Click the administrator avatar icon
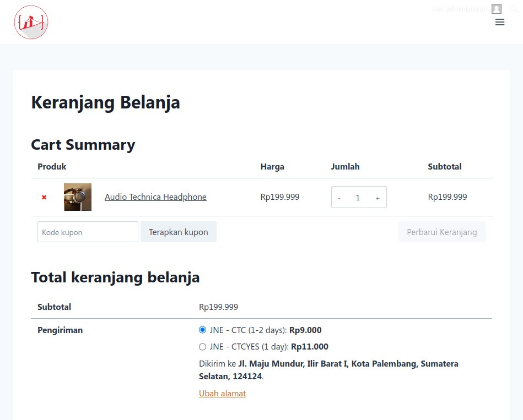Viewport: 523px width, 420px height. pos(497,9)
